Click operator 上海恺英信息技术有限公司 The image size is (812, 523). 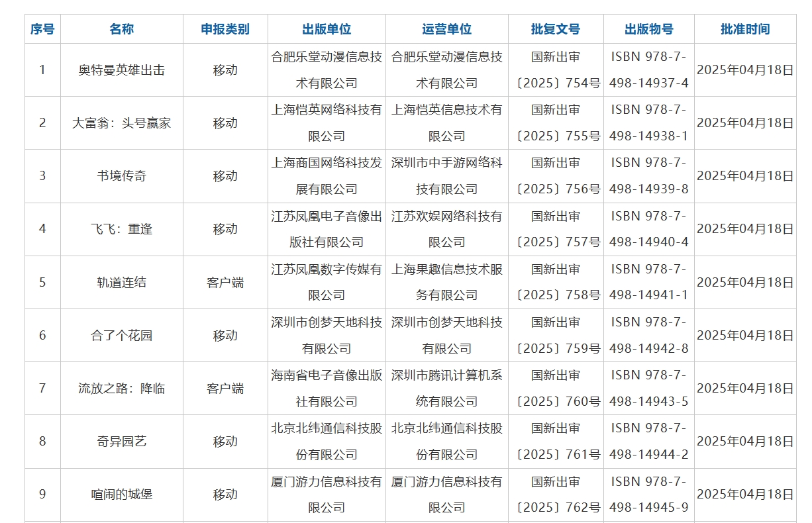coord(447,123)
